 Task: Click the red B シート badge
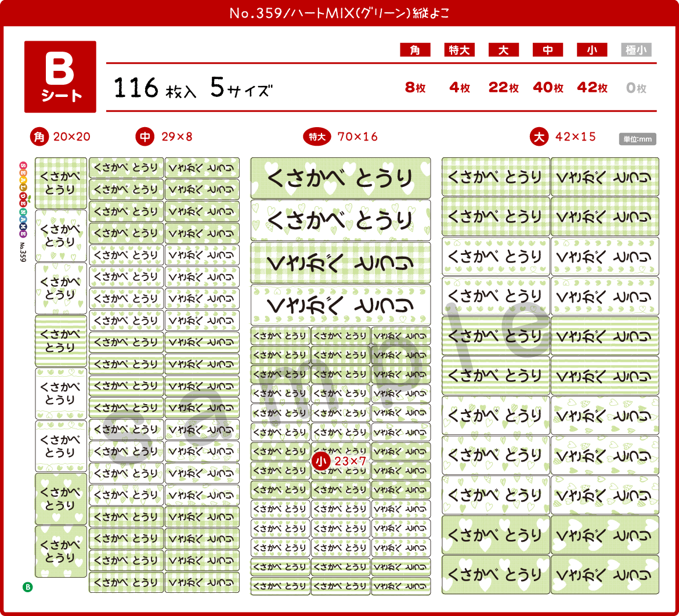(60, 77)
